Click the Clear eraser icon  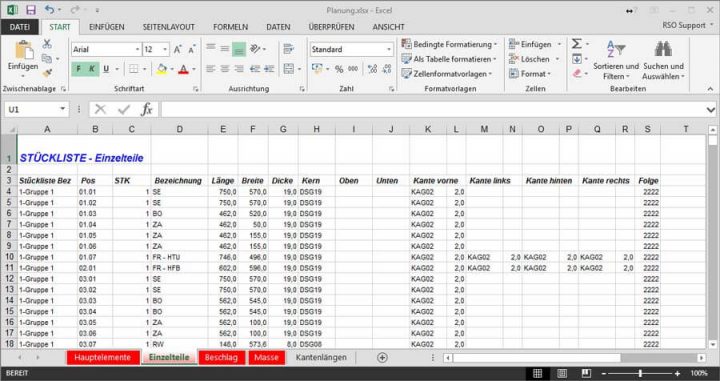tap(577, 73)
